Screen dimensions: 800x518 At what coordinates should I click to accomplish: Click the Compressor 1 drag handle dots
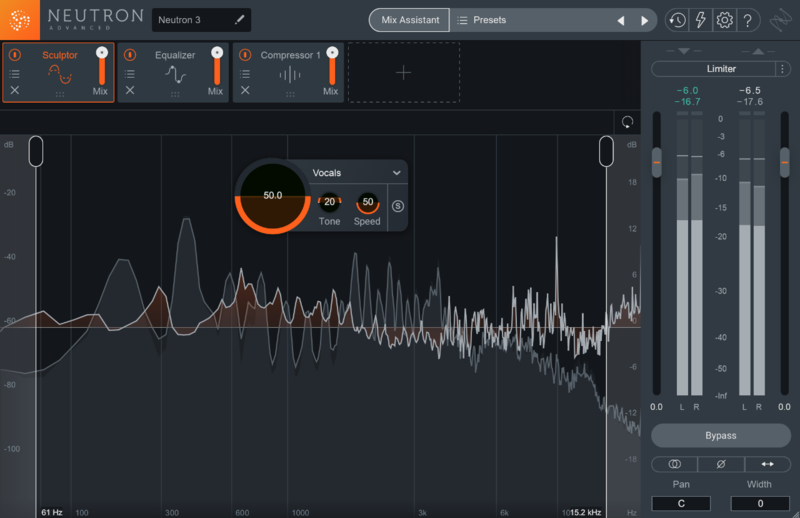(x=290, y=94)
